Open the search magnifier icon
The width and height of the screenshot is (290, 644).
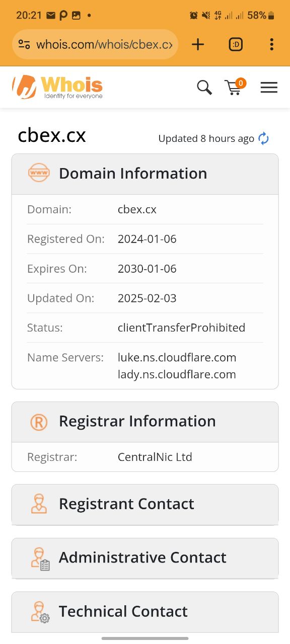pyautogui.click(x=204, y=88)
